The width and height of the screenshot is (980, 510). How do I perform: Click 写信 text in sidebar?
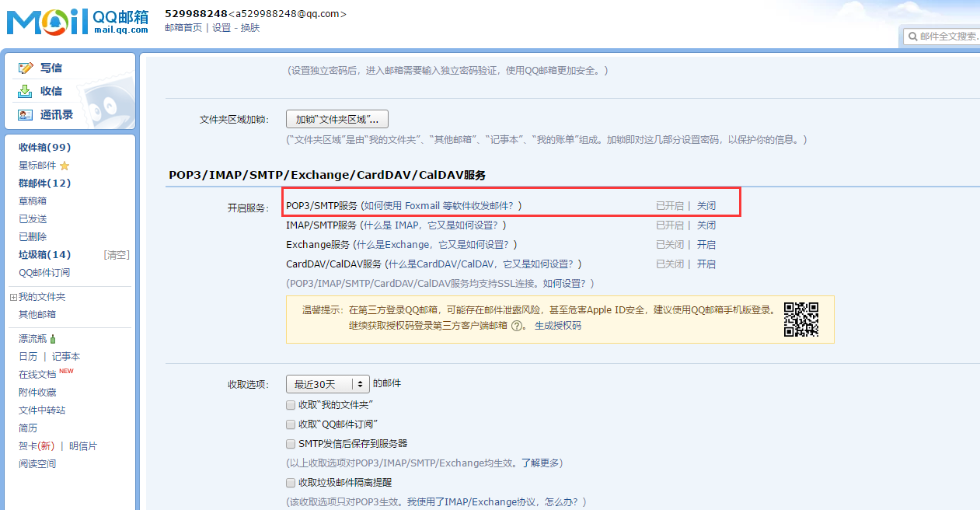coord(51,68)
